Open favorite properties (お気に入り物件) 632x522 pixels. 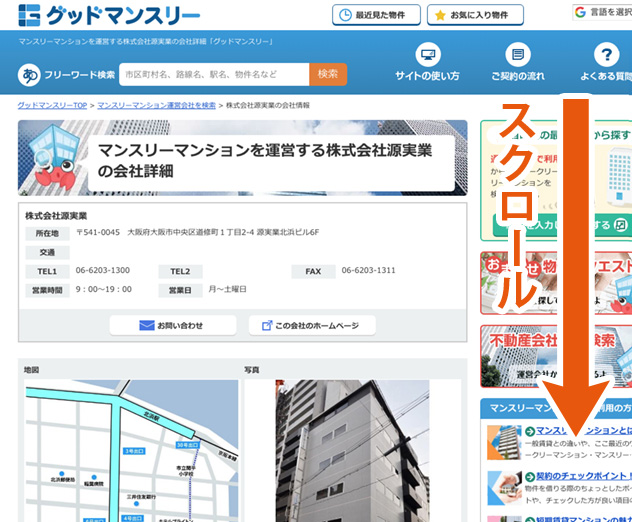pyautogui.click(x=475, y=15)
